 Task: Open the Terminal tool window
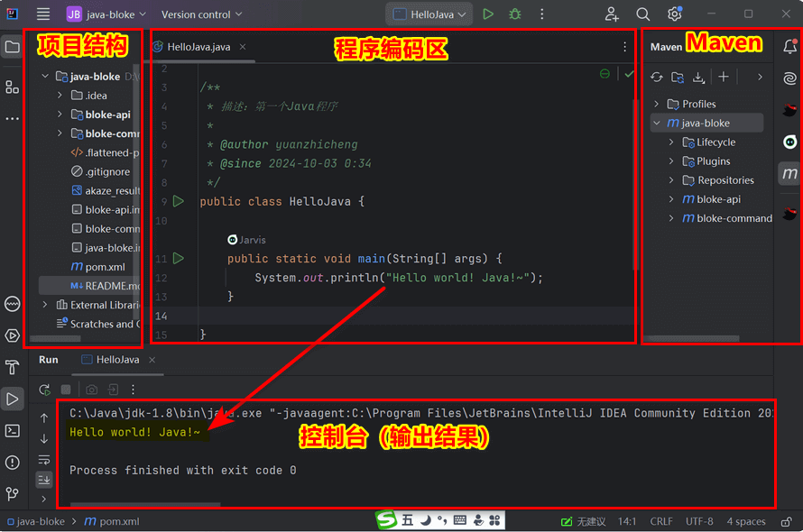(x=13, y=431)
